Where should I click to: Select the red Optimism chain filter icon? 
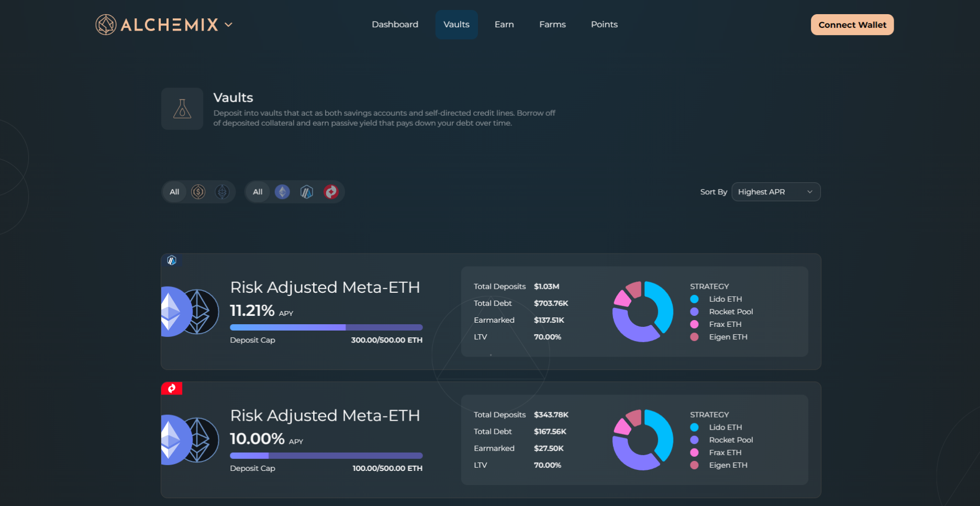point(331,192)
